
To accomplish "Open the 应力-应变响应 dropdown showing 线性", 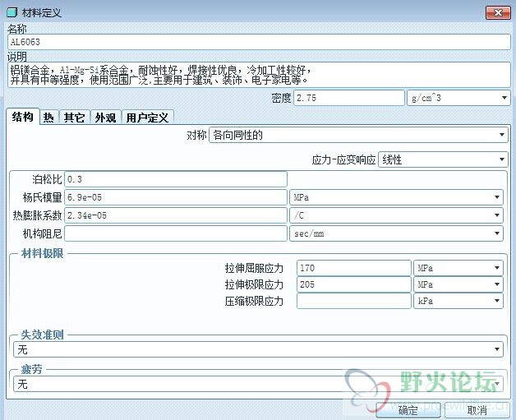I will (443, 159).
